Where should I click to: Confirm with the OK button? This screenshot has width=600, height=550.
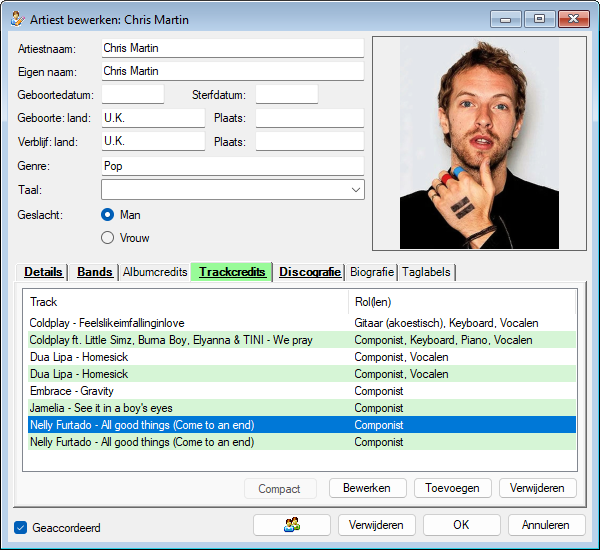(x=461, y=525)
